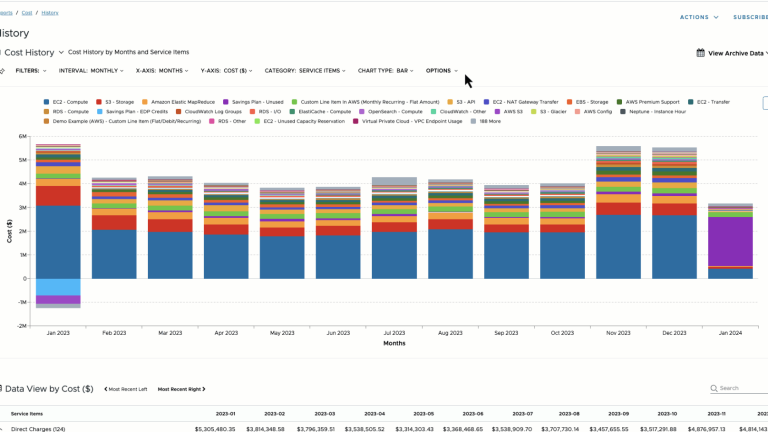Click Neptune - Instance Hour legend entry
This screenshot has width=768, height=432.
coord(653,112)
